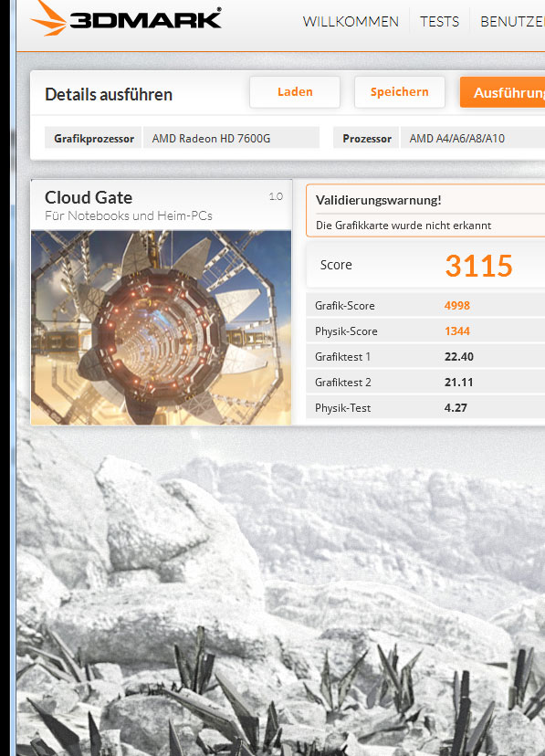545x756 pixels.
Task: Click the overall Score value 3115
Action: pyautogui.click(x=478, y=266)
